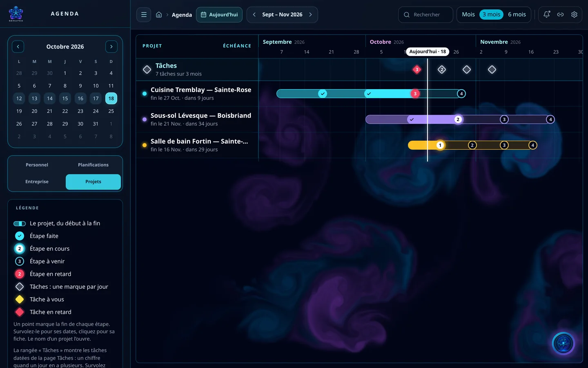Click the Aujourd'hui · 18 timeline marker

pos(428,52)
